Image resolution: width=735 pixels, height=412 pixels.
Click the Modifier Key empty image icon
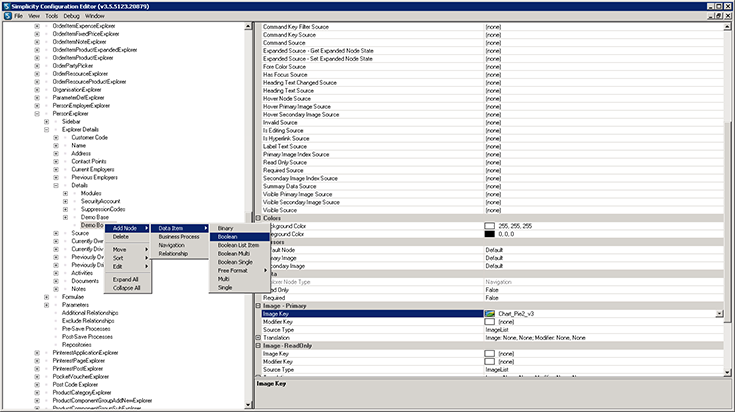[490, 322]
